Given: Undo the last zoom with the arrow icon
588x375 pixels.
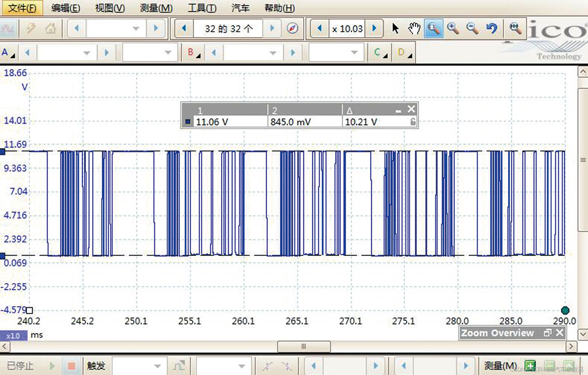Looking at the screenshot, I should [492, 28].
